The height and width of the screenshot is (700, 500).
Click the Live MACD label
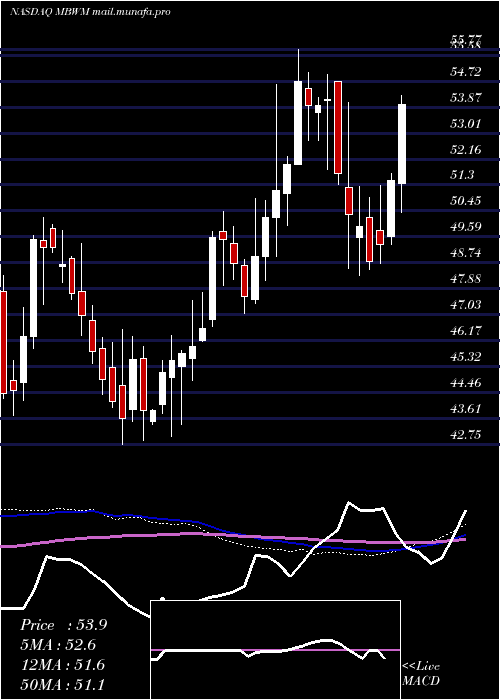(421, 673)
